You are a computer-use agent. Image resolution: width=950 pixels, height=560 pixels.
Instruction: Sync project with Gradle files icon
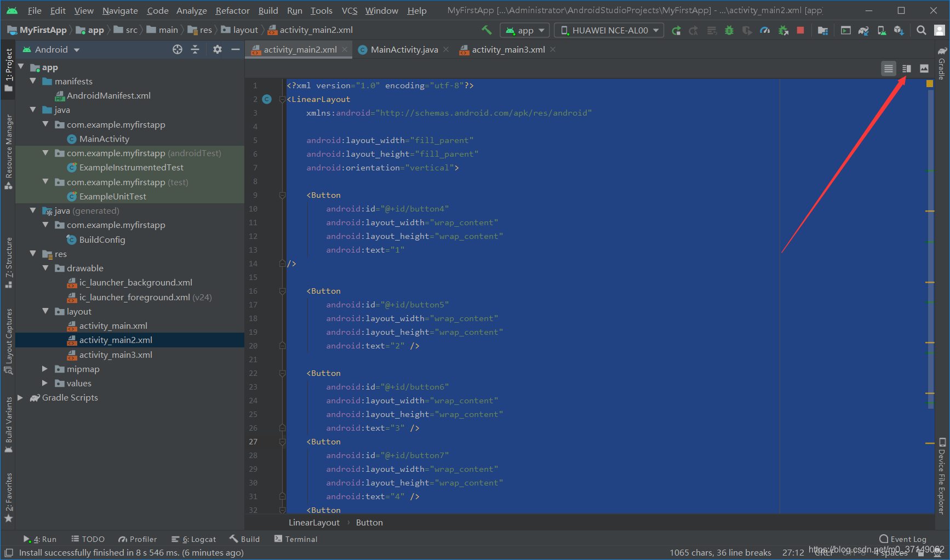[864, 31]
